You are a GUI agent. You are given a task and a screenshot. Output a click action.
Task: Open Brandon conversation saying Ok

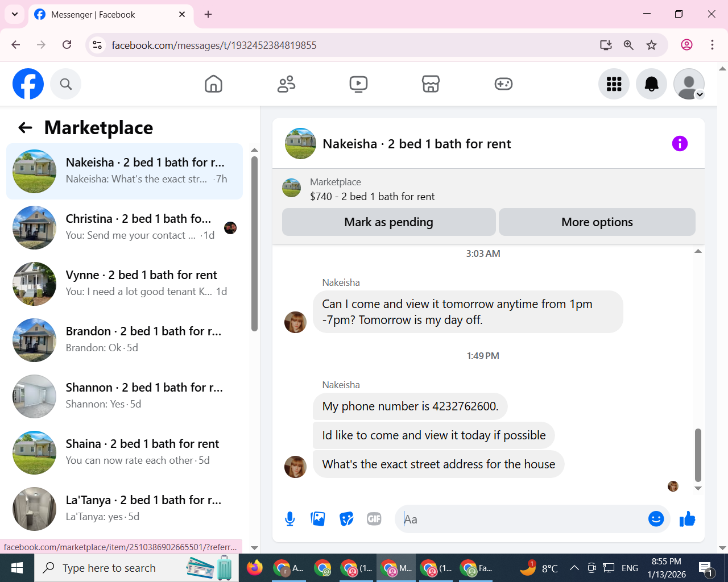click(125, 340)
